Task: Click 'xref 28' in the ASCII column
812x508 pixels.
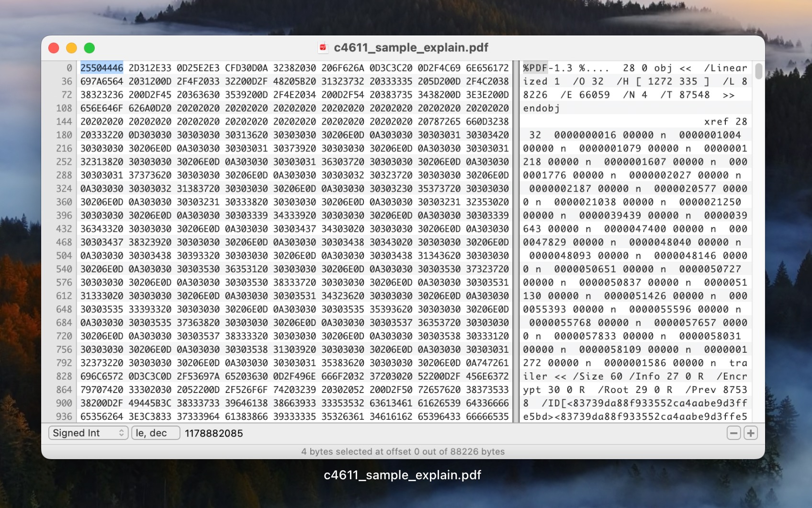Action: click(x=725, y=122)
